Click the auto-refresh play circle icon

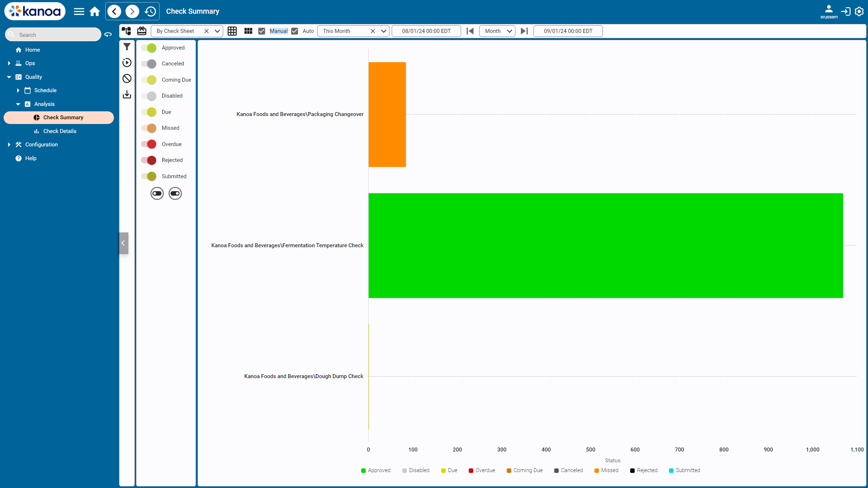(x=127, y=63)
